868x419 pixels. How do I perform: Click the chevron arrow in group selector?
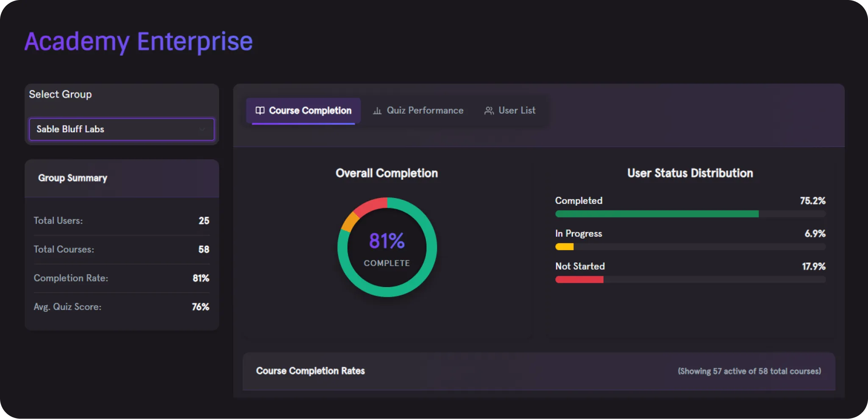203,129
